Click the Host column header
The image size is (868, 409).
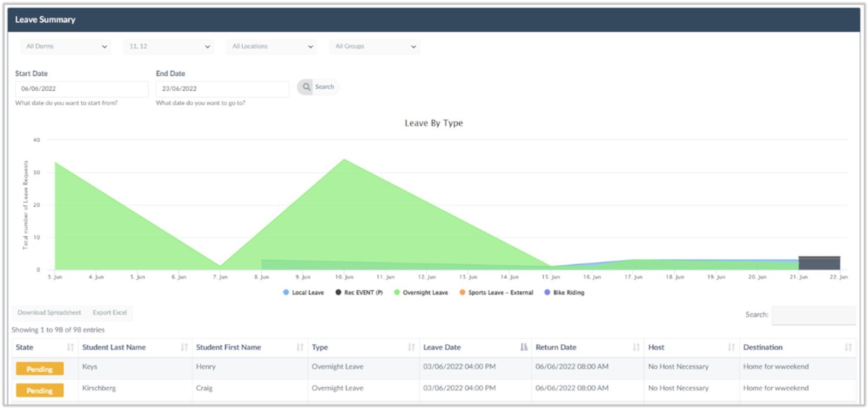(692, 347)
